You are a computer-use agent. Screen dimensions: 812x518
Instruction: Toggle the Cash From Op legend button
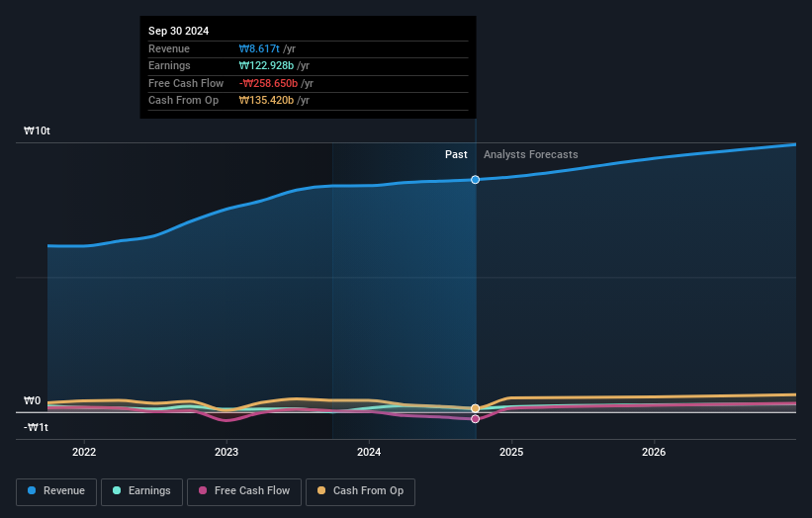[360, 491]
